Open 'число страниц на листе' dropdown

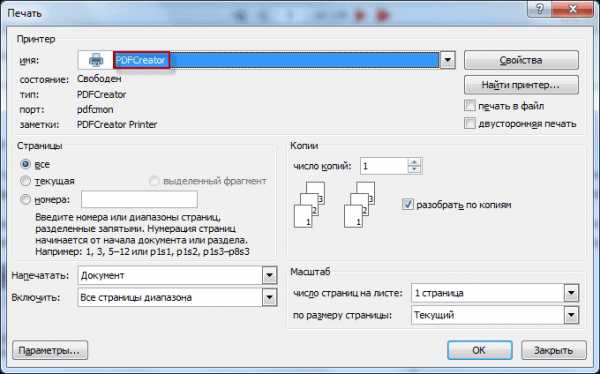pos(571,293)
